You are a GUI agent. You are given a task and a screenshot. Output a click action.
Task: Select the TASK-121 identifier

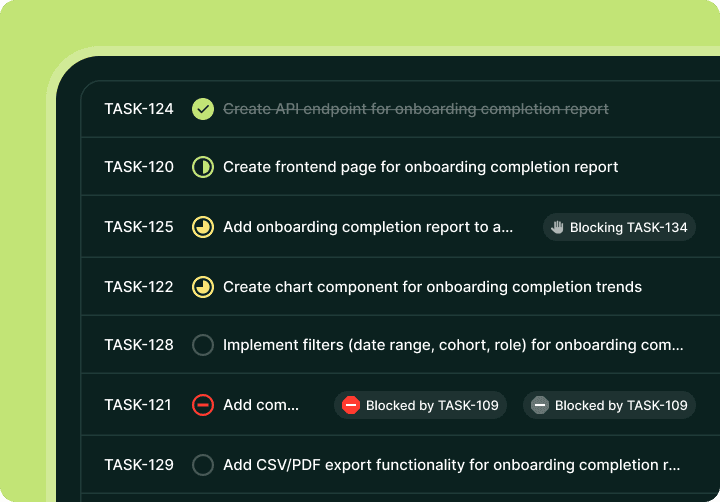[138, 405]
